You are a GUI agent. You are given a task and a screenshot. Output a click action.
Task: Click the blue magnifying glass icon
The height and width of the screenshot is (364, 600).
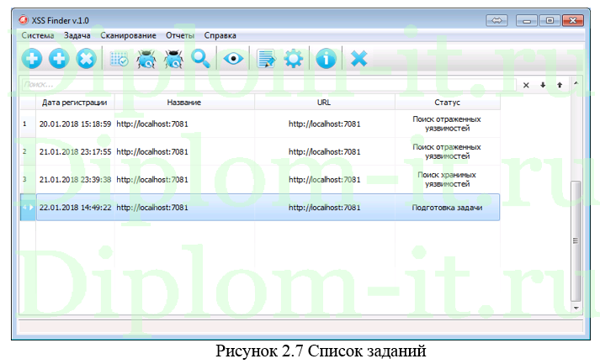[x=200, y=59]
